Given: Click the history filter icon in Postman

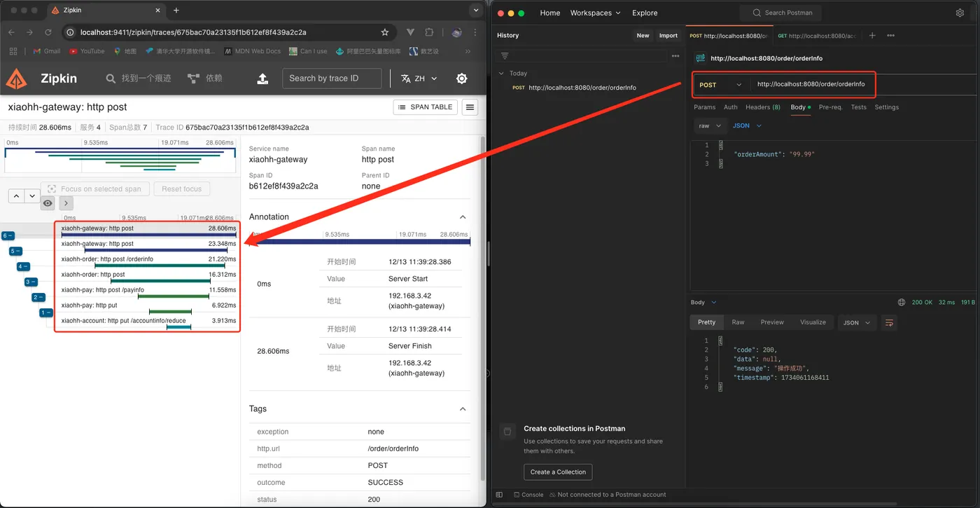Looking at the screenshot, I should point(505,55).
